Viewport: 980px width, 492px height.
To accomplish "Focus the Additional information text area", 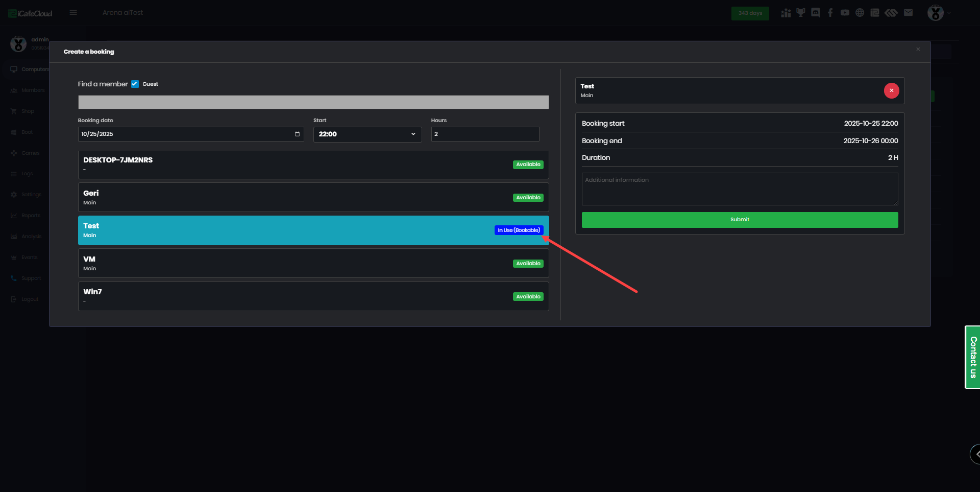I will point(740,189).
